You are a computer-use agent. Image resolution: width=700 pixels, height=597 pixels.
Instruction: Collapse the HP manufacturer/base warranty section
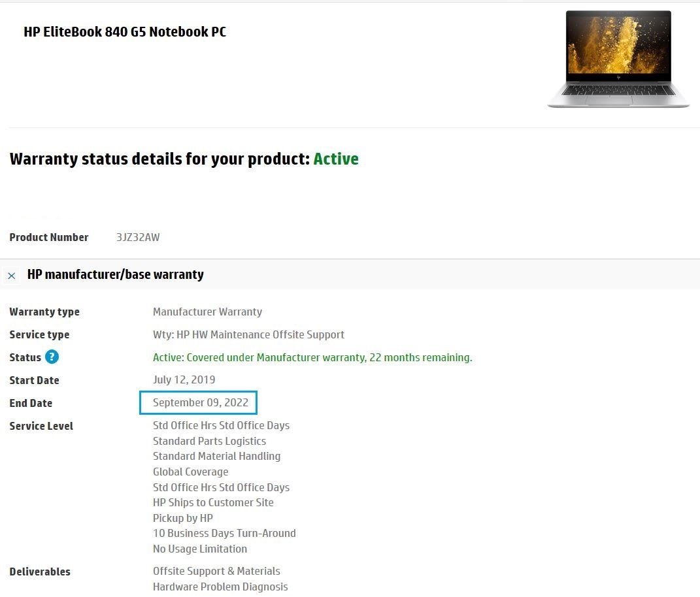12,276
